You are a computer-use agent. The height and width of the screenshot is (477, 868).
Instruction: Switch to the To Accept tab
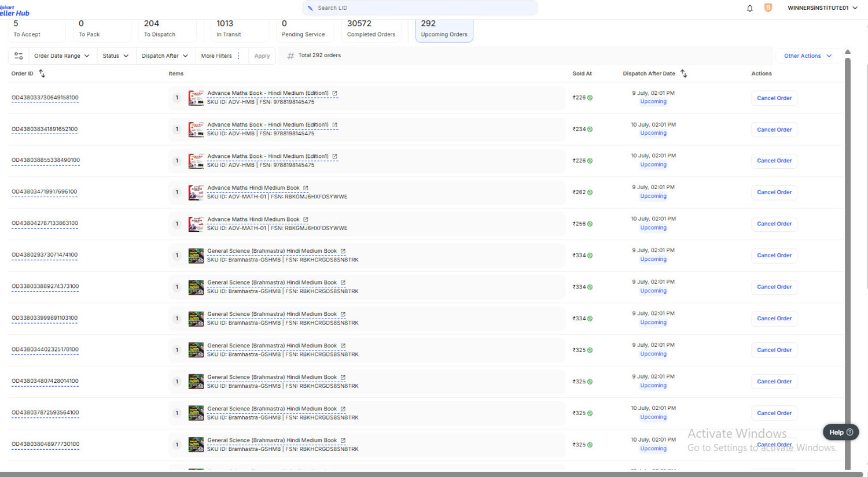pos(37,29)
